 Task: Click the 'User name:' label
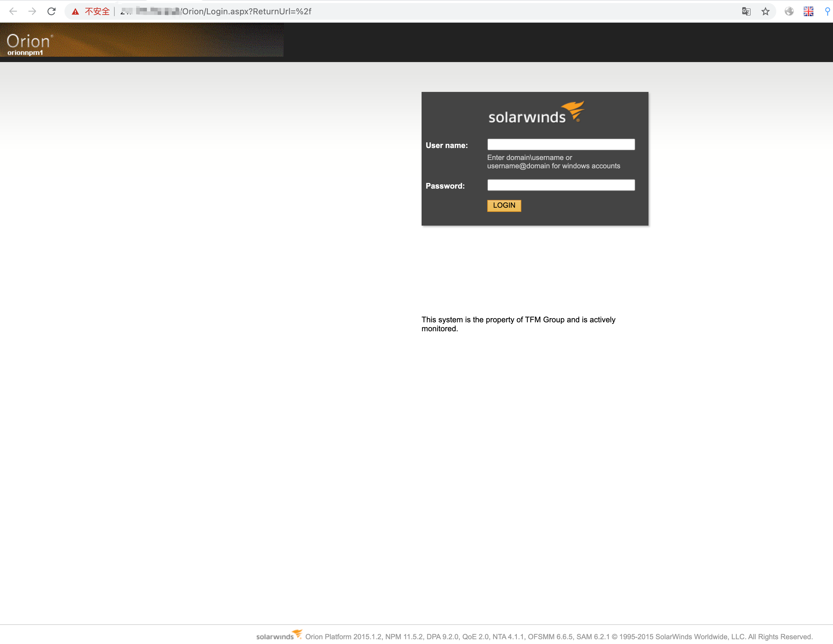pos(447,145)
